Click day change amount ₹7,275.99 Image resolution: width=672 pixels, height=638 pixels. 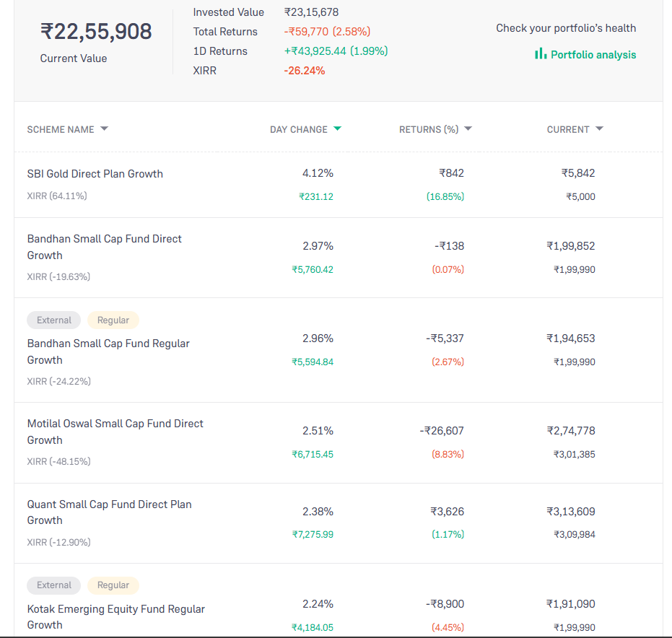(313, 534)
